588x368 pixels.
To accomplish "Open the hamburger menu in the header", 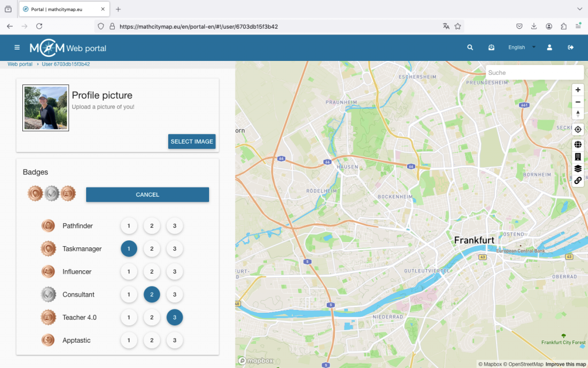I will coord(17,48).
